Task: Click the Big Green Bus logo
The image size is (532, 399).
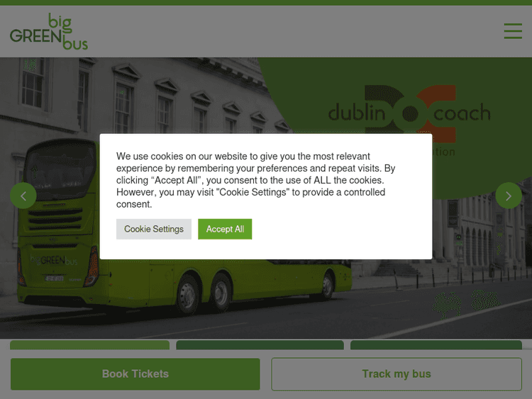Action: point(49,32)
